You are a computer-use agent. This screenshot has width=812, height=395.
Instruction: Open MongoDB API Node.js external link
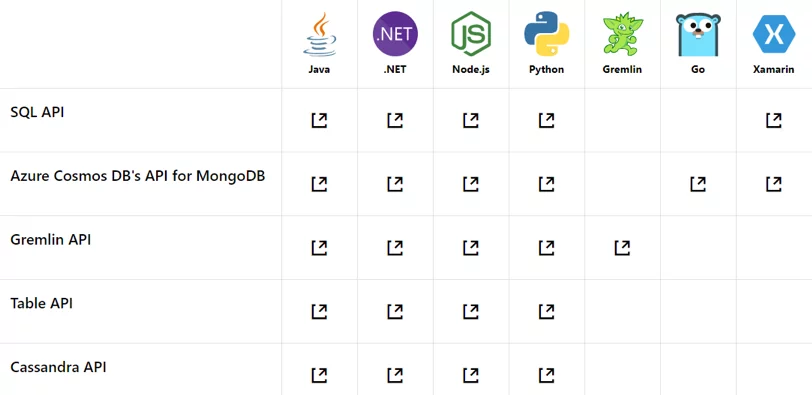click(471, 184)
